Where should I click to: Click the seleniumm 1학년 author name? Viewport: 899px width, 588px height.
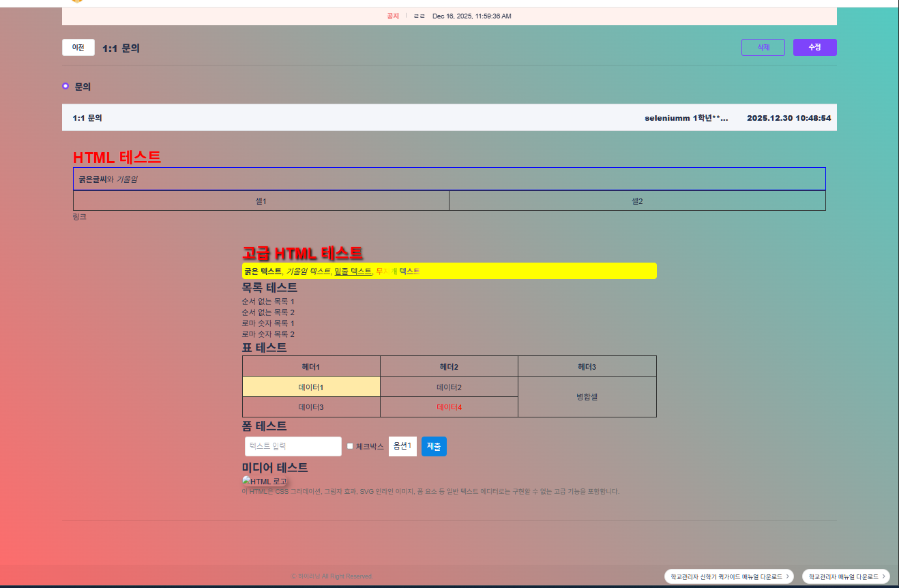[x=686, y=118]
